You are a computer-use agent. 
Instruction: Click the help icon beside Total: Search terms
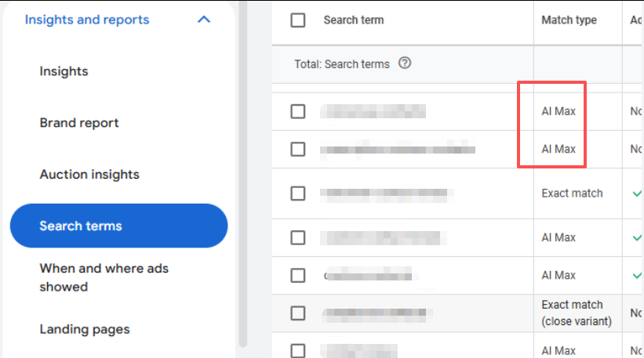pyautogui.click(x=405, y=63)
